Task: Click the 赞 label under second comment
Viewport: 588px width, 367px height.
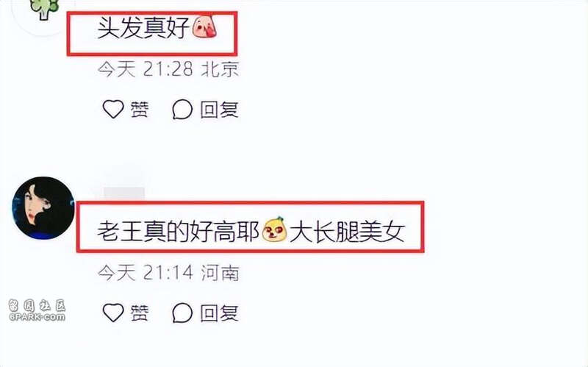Action: pos(140,313)
